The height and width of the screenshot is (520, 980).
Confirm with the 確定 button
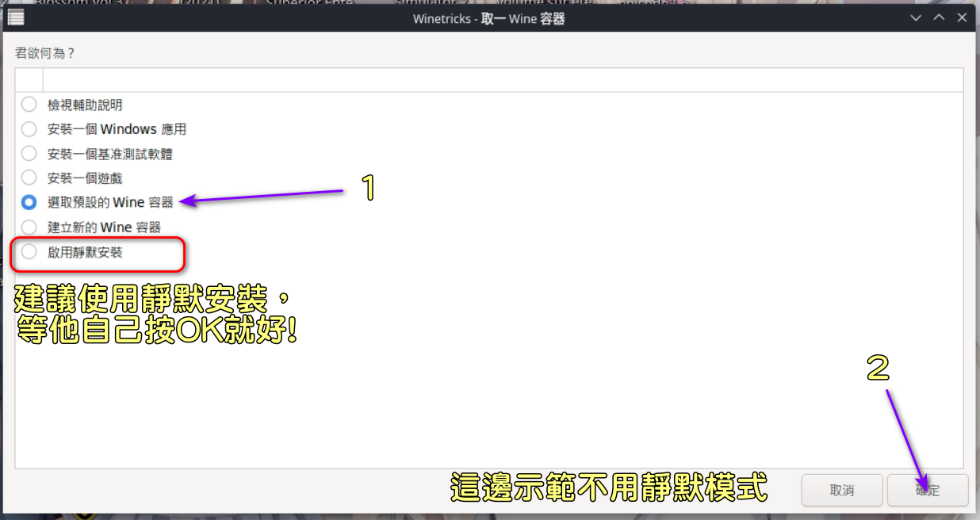coord(928,490)
